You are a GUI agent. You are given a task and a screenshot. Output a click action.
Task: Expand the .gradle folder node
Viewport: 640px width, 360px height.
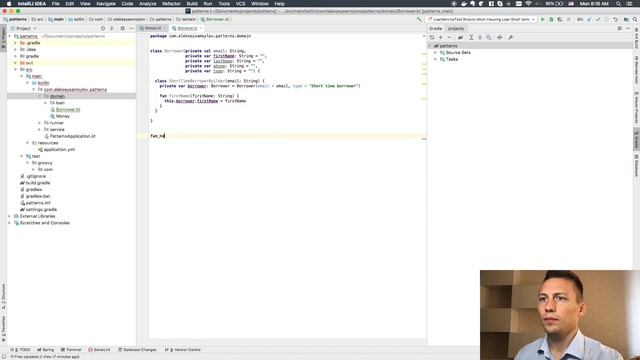click(16, 43)
